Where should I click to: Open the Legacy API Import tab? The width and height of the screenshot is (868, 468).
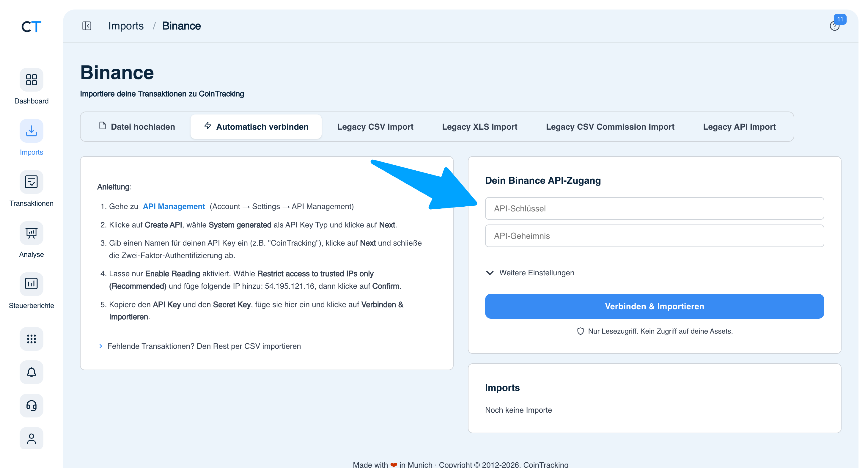(739, 127)
